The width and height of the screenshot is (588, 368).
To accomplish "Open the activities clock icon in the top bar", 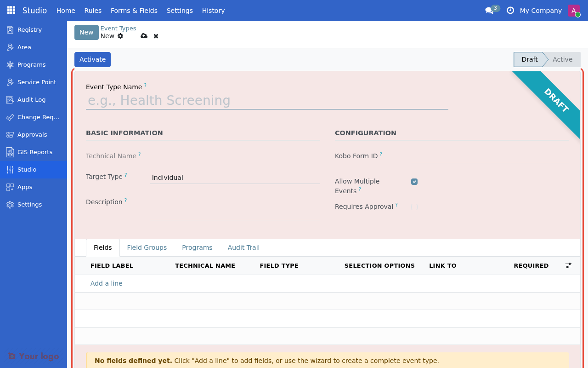I will (510, 10).
